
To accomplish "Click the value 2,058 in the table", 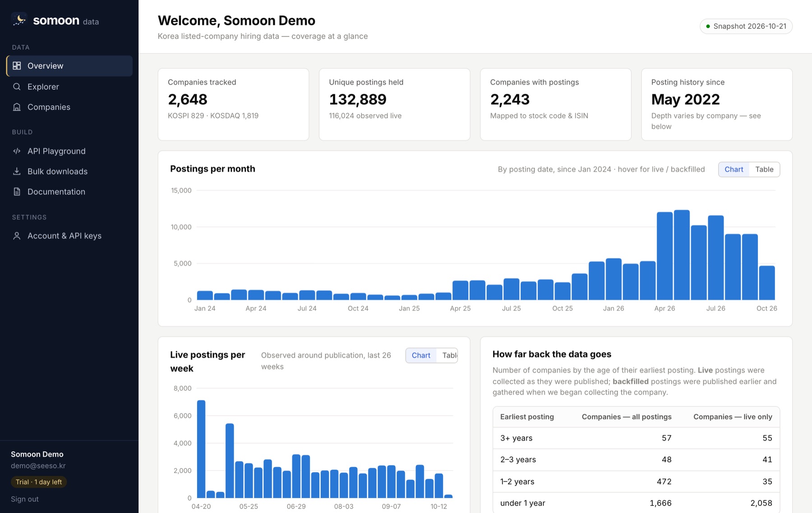I will 761,503.
